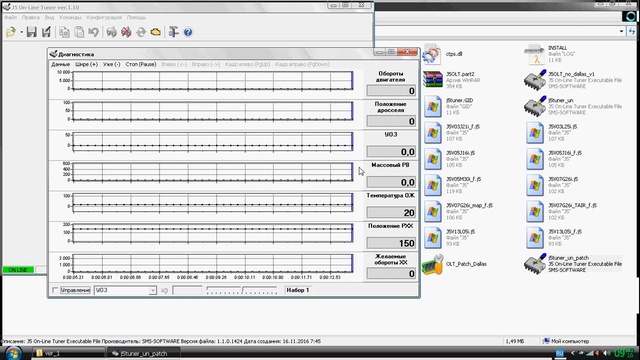
Task: Click the Набор 1 label
Action: pyautogui.click(x=298, y=290)
